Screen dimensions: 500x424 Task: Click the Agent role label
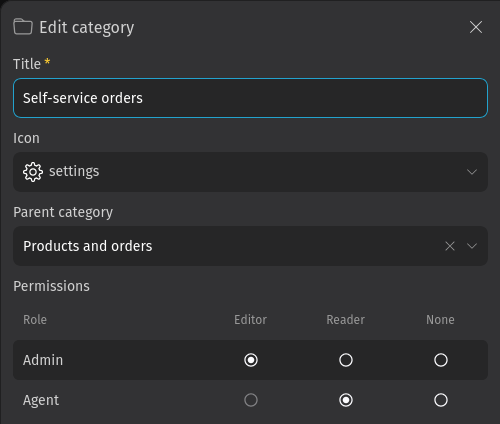(41, 401)
